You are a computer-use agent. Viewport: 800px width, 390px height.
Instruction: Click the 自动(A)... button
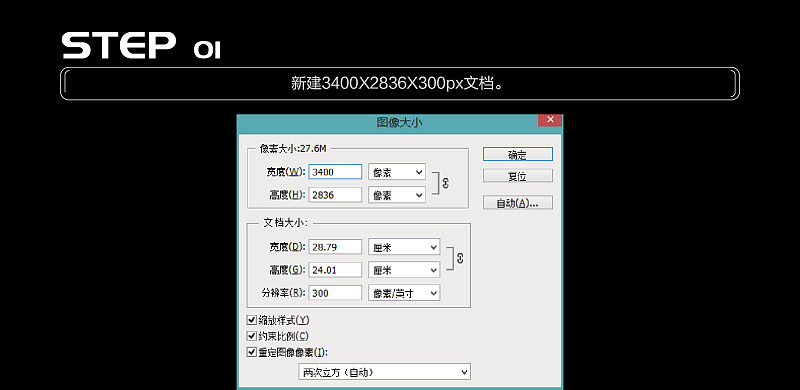coord(517,203)
